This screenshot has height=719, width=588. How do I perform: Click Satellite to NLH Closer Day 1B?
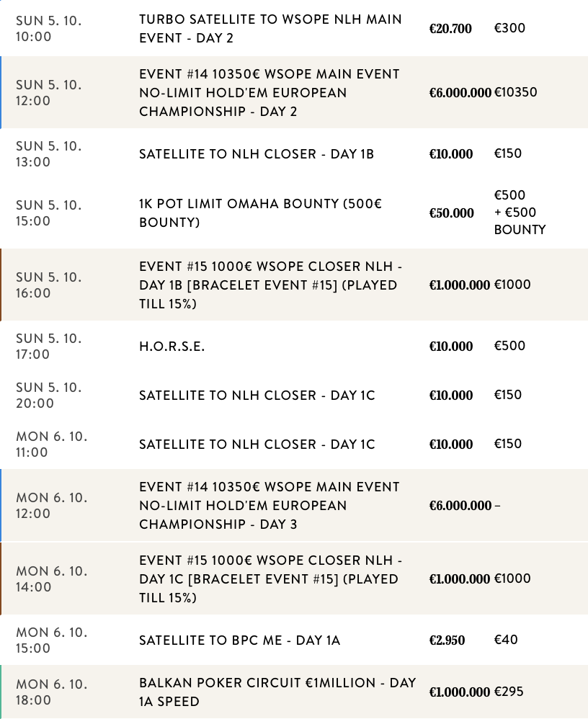(x=257, y=154)
